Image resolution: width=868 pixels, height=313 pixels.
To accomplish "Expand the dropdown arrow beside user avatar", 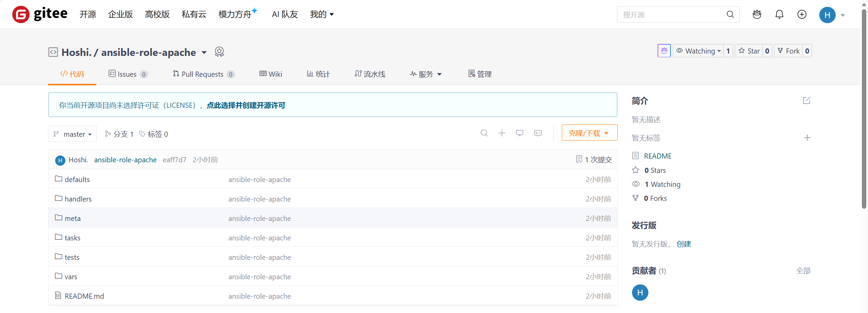I will 842,15.
